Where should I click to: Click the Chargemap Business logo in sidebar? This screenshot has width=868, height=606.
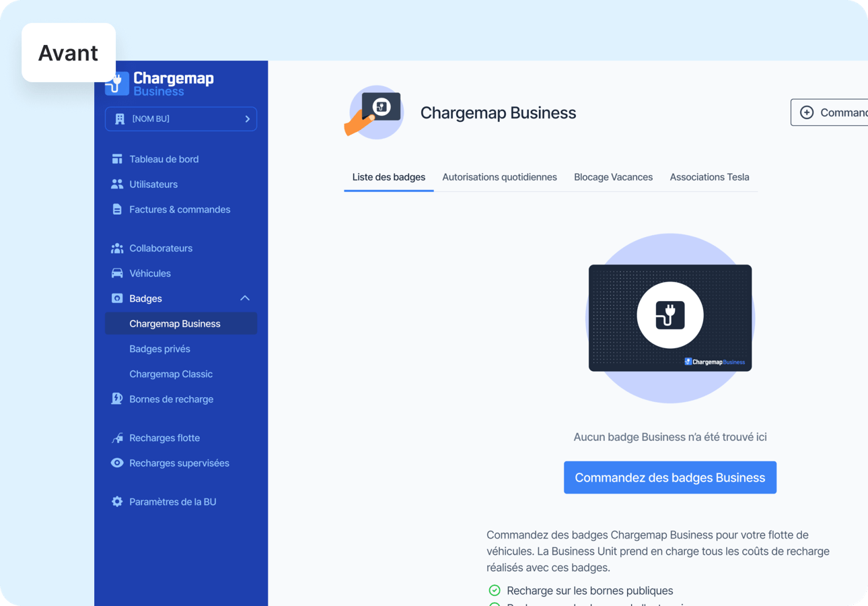pyautogui.click(x=159, y=83)
